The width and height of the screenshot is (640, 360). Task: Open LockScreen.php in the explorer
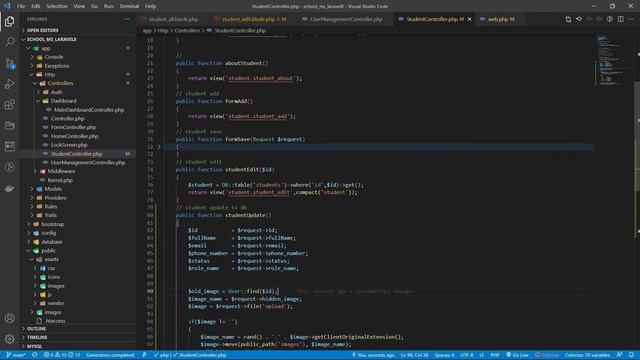(69, 145)
